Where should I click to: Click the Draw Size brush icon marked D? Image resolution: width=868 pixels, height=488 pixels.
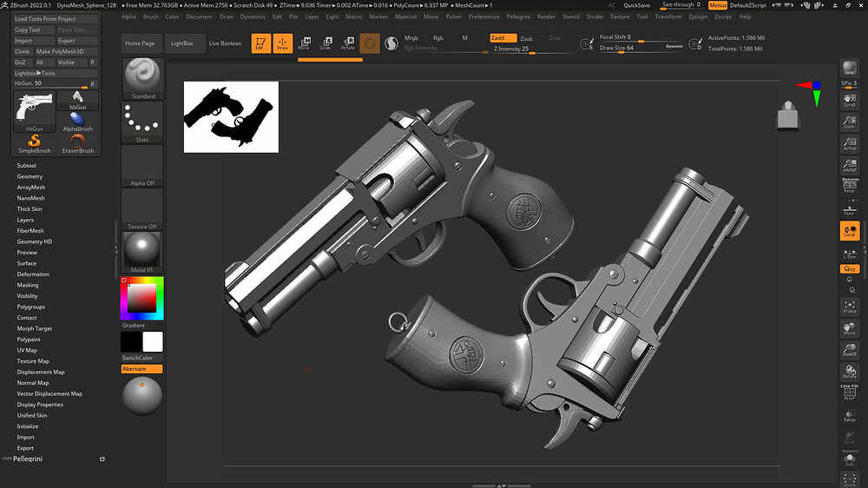[695, 43]
